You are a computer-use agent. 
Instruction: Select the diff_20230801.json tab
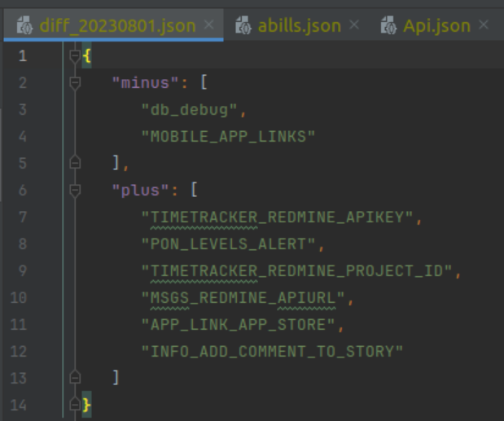coord(117,25)
